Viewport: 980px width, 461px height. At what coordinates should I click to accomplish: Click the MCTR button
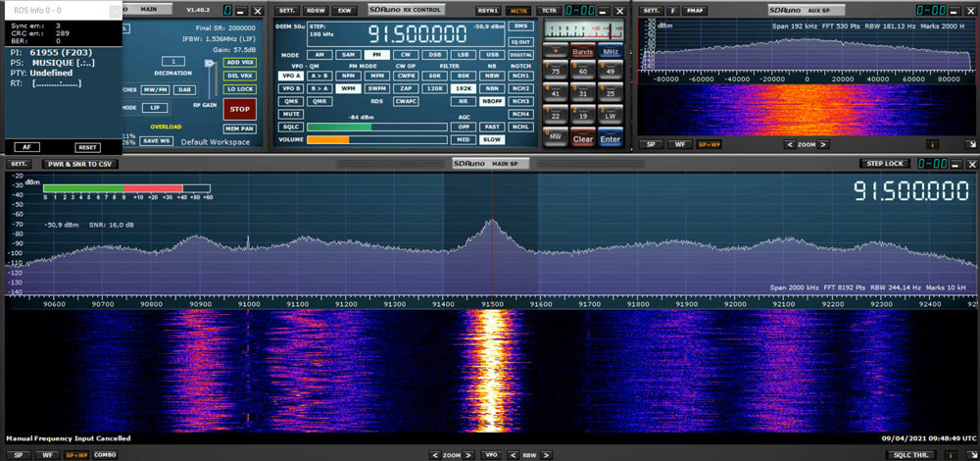pos(518,11)
